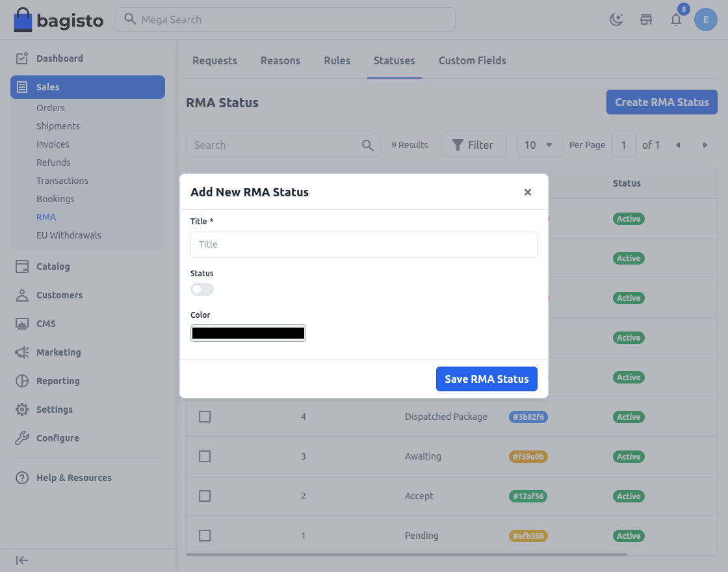Screen dimensions: 728x572
Task: Click the bagisto logo
Action: pyautogui.click(x=58, y=19)
